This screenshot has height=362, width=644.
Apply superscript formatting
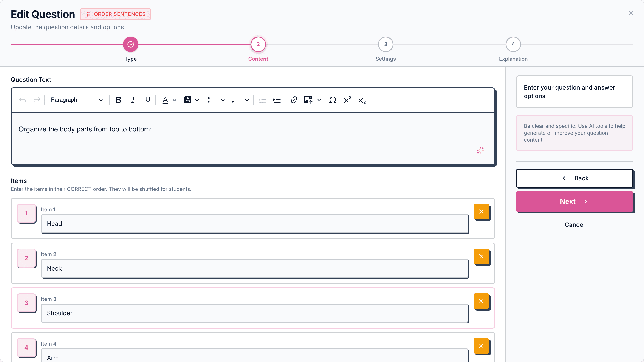point(347,100)
